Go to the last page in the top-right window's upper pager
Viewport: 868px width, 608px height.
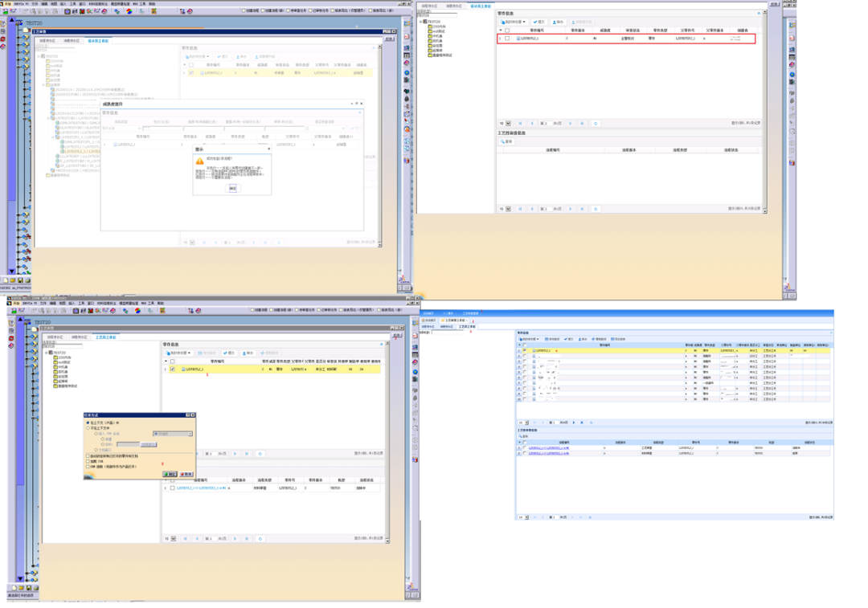point(582,124)
